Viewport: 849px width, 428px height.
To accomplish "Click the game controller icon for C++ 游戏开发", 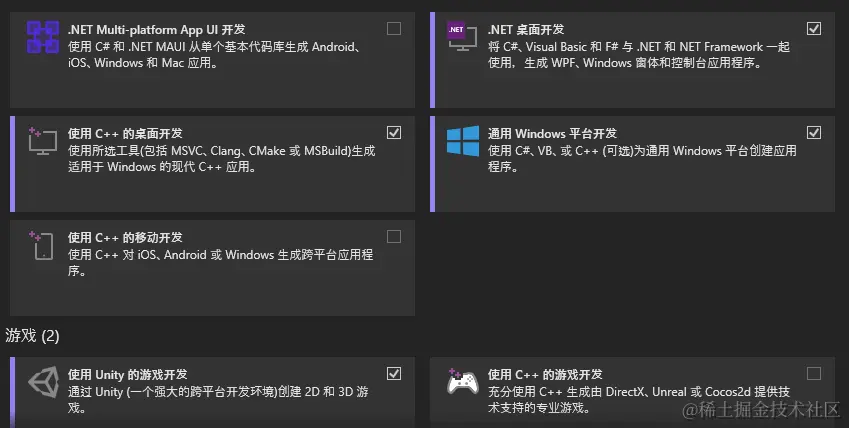I will point(462,381).
